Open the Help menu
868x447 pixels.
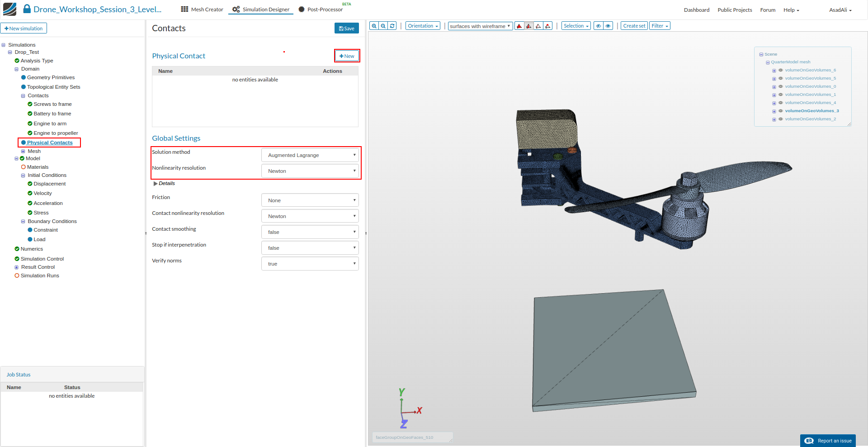click(x=791, y=10)
